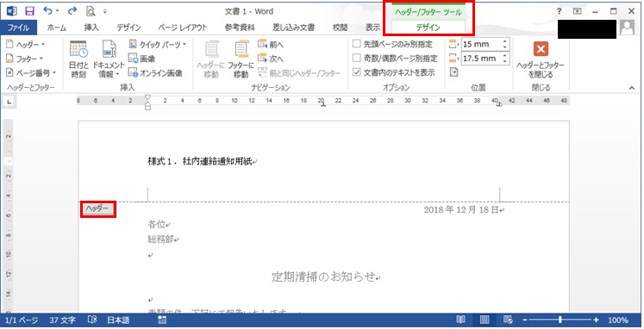
Task: Click the Save icon in quick access toolbar
Action: click(x=29, y=11)
